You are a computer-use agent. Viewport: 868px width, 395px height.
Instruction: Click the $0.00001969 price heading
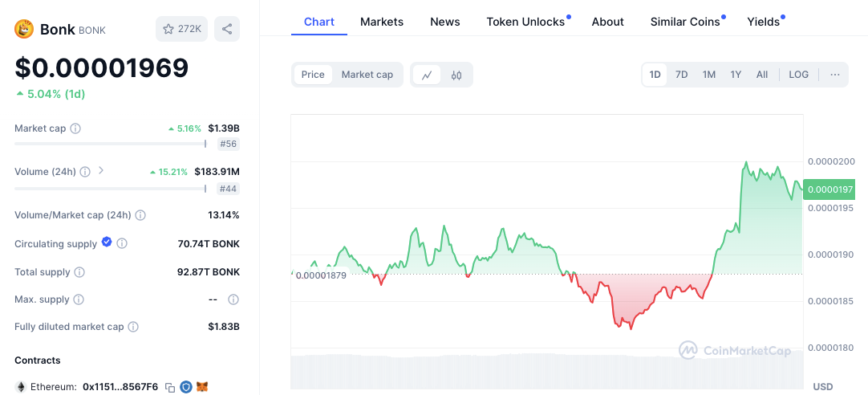[x=102, y=67]
